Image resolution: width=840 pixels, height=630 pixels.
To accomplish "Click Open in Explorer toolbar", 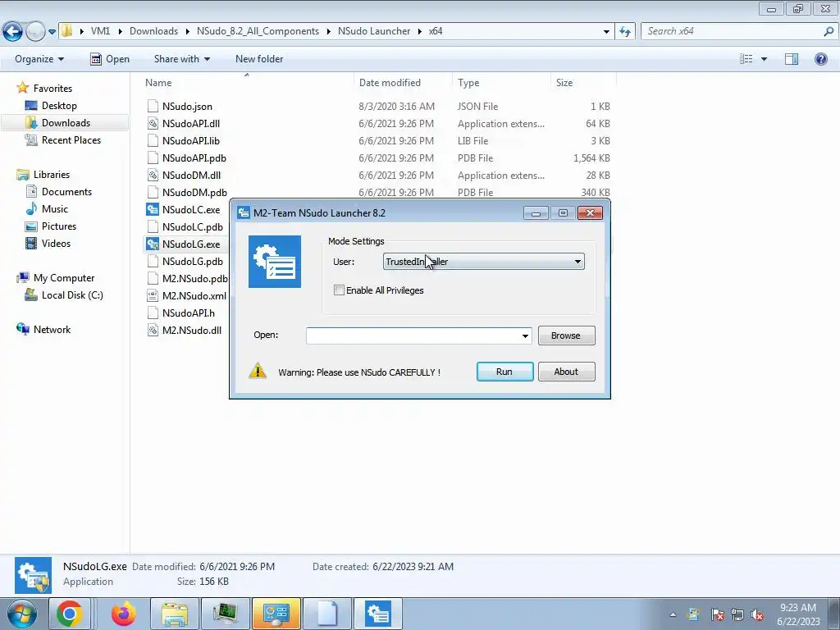I will pos(110,59).
